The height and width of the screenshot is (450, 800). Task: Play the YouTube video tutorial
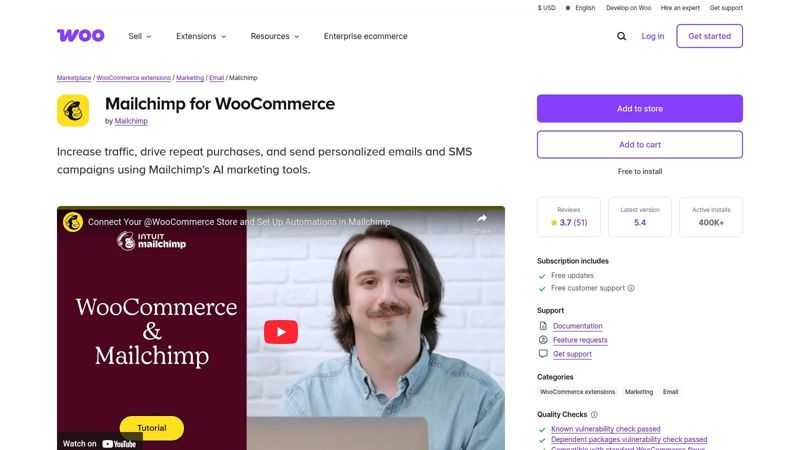tap(281, 332)
